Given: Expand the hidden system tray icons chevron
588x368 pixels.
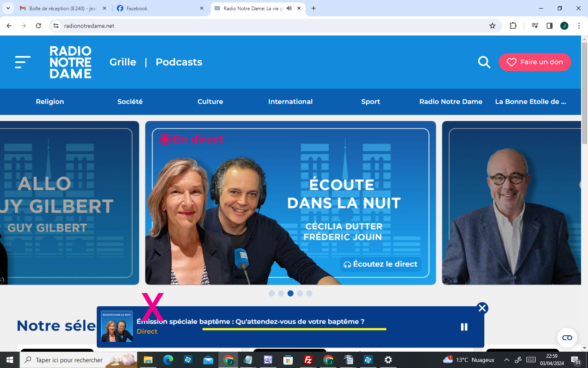Looking at the screenshot, I should (507, 360).
